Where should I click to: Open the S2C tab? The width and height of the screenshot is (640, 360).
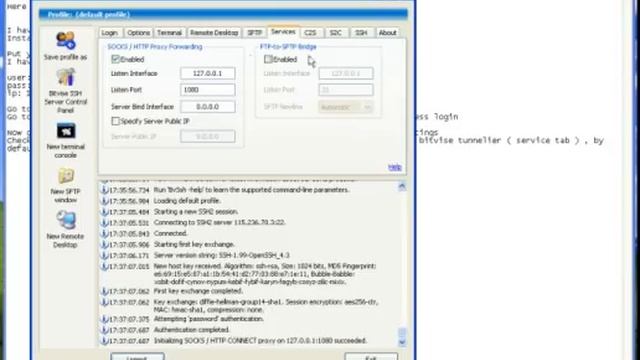pos(336,33)
